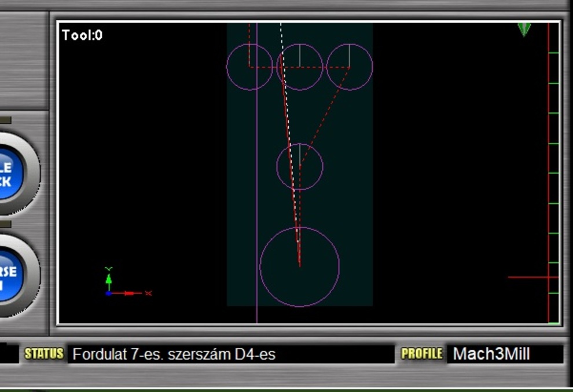Click the LED indicator above Reverse Run
The width and height of the screenshot is (573, 392).
tap(5, 224)
